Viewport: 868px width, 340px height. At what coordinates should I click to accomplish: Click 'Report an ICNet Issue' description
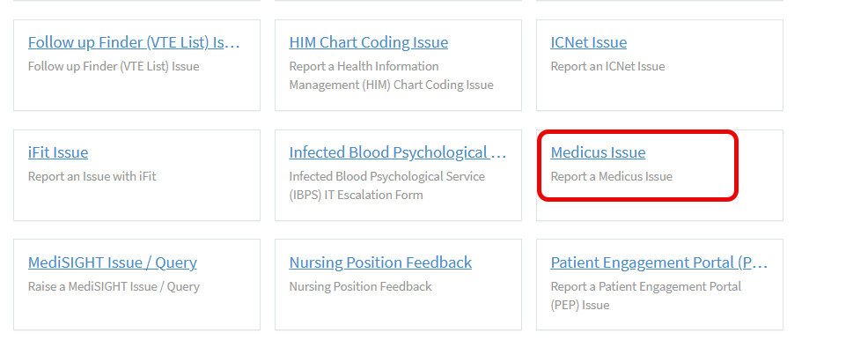[x=607, y=66]
